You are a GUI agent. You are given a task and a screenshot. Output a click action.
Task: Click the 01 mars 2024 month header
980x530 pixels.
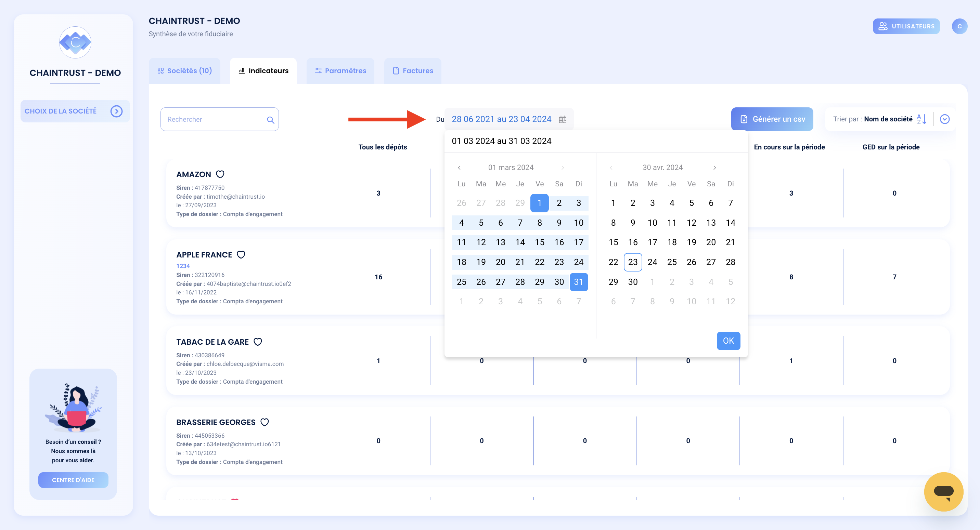click(x=511, y=168)
